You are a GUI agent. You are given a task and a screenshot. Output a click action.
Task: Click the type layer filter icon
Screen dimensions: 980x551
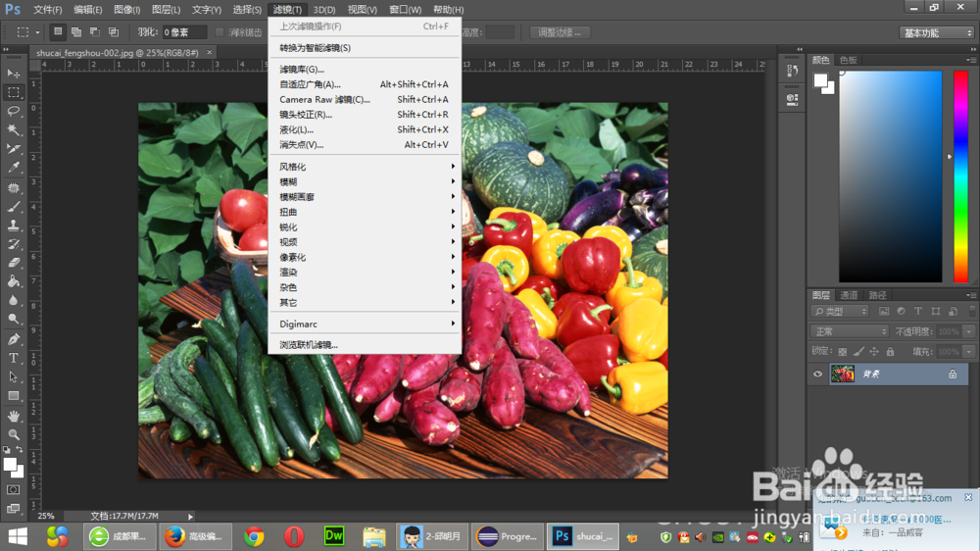[918, 311]
